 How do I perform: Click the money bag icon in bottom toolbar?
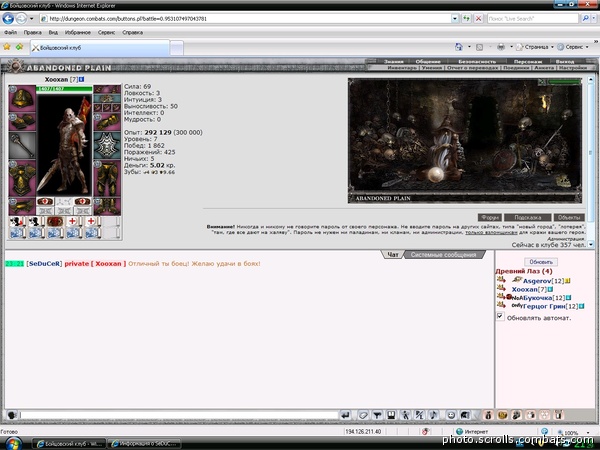488,415
